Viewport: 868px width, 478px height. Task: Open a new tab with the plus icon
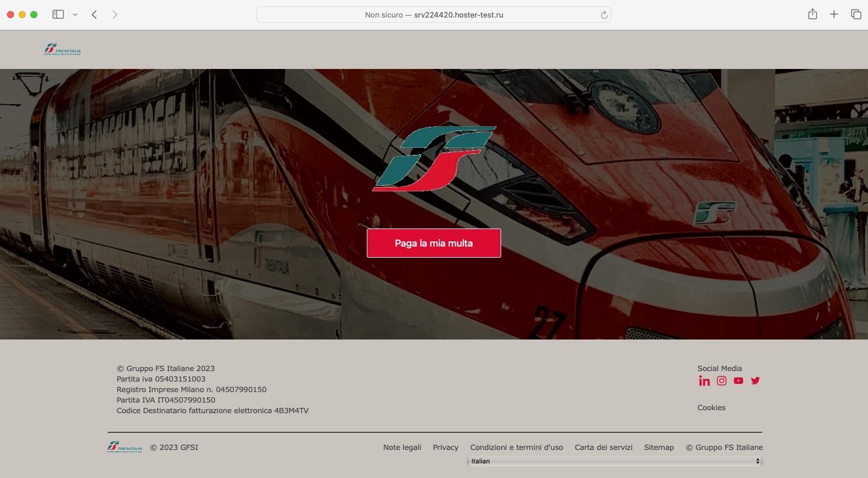point(834,15)
